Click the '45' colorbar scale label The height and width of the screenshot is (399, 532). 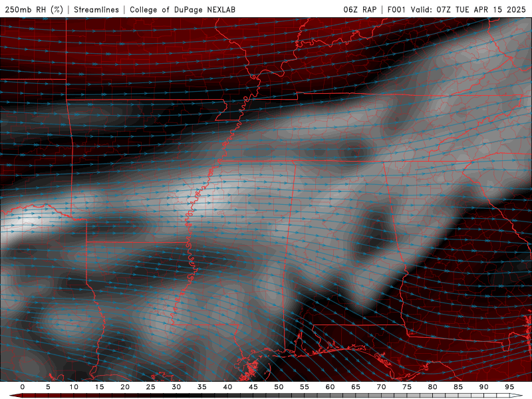253,387
